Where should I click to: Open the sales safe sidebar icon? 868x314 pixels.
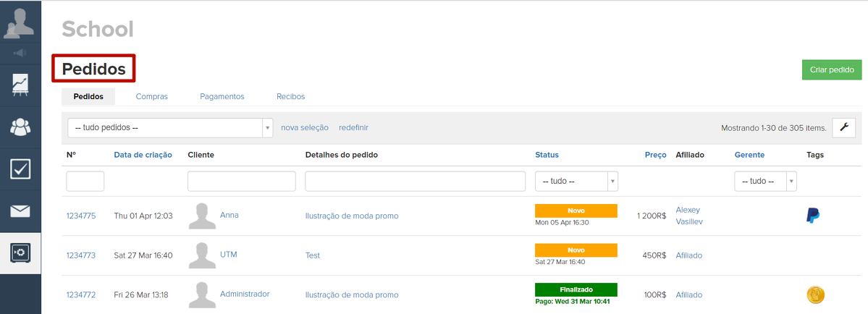click(20, 253)
